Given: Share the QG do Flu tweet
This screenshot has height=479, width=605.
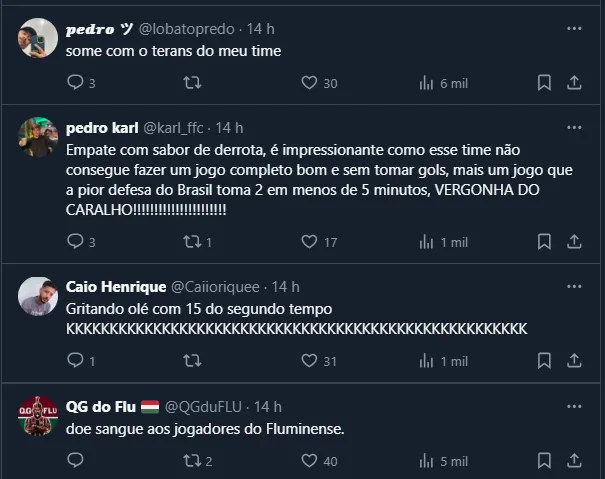Looking at the screenshot, I should pos(575,461).
